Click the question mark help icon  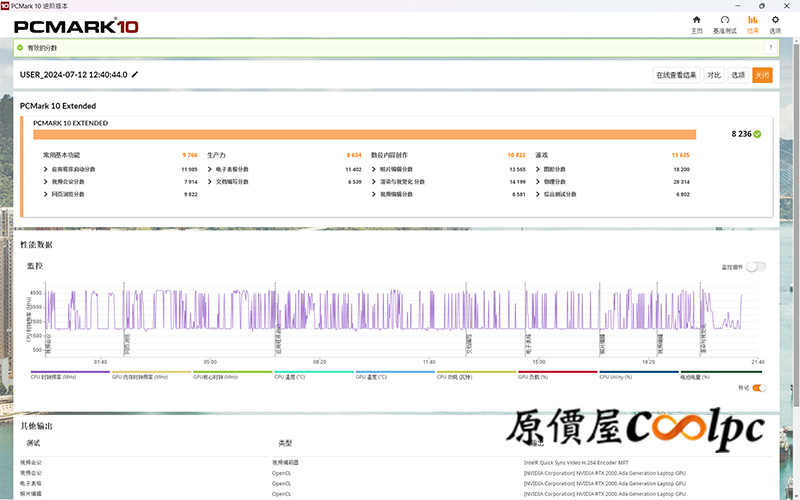click(x=770, y=48)
